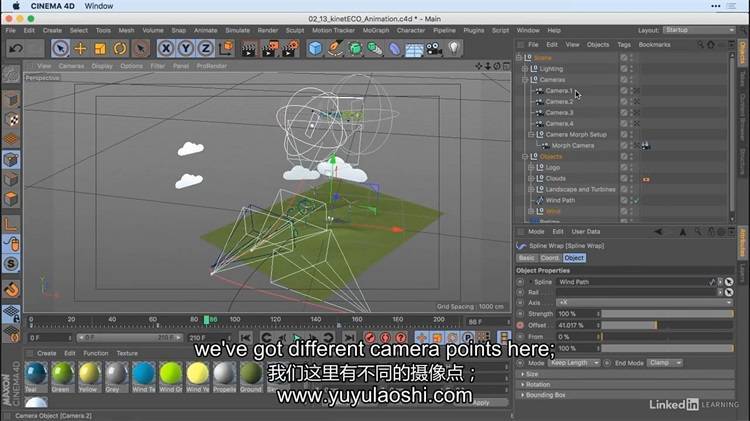Toggle the Z axis lock
This screenshot has height=421, width=750.
pyautogui.click(x=205, y=48)
